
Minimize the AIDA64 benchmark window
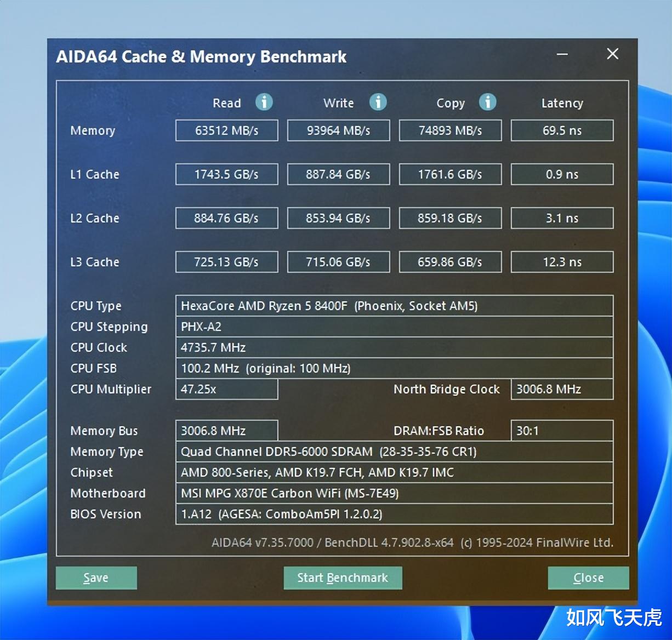click(562, 54)
